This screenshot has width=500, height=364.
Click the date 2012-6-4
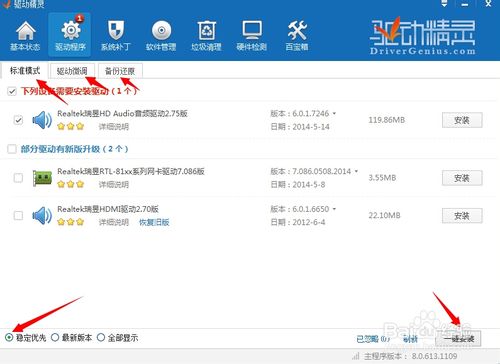(309, 222)
